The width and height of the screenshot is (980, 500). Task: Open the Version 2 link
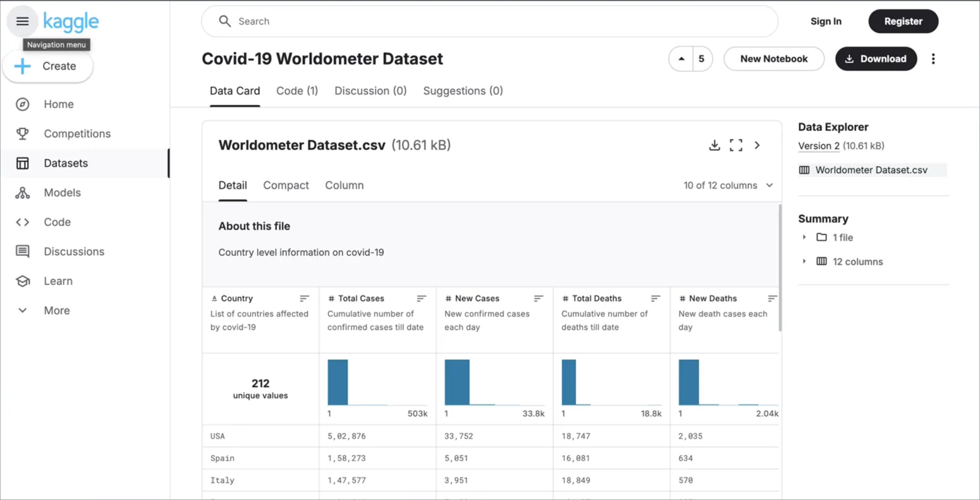[819, 146]
